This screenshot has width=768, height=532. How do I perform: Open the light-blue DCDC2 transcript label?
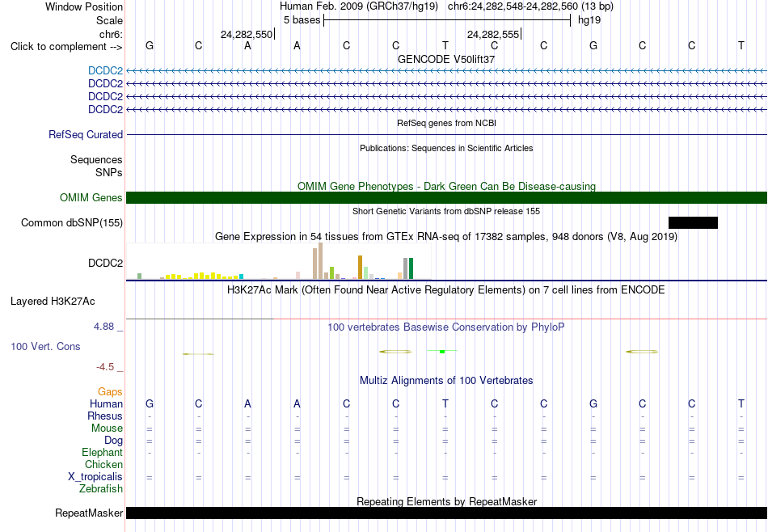click(x=105, y=71)
